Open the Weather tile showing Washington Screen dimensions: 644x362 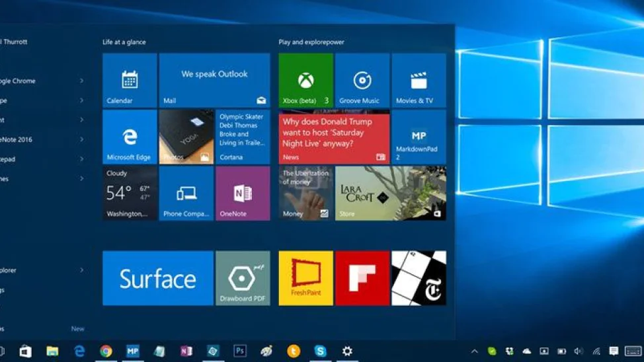tap(130, 194)
